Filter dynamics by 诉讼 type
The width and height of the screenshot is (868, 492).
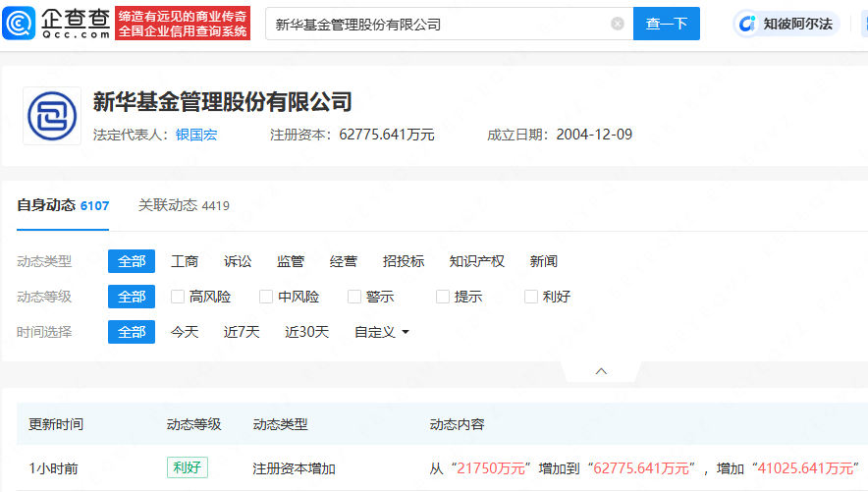(238, 261)
